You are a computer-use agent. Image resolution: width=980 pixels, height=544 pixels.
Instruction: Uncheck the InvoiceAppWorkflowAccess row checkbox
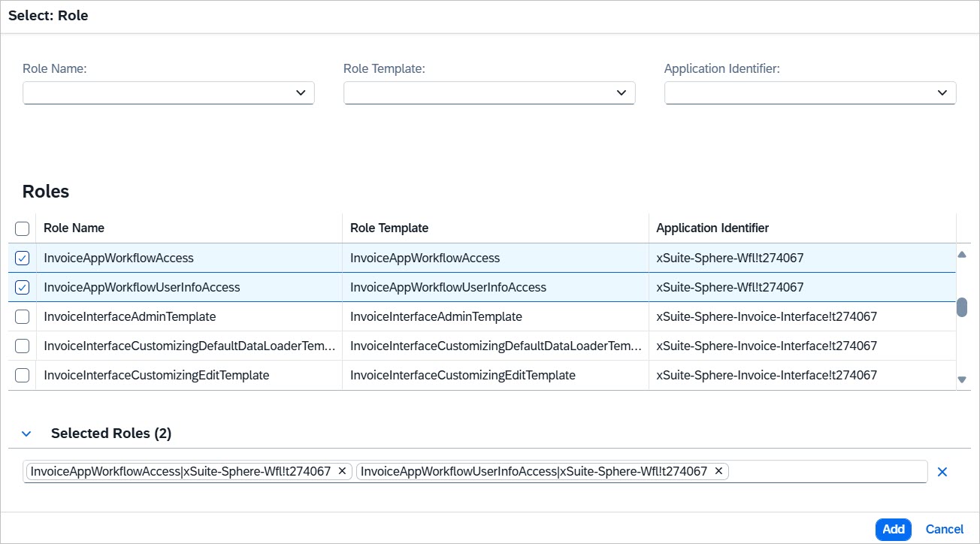[x=23, y=258]
